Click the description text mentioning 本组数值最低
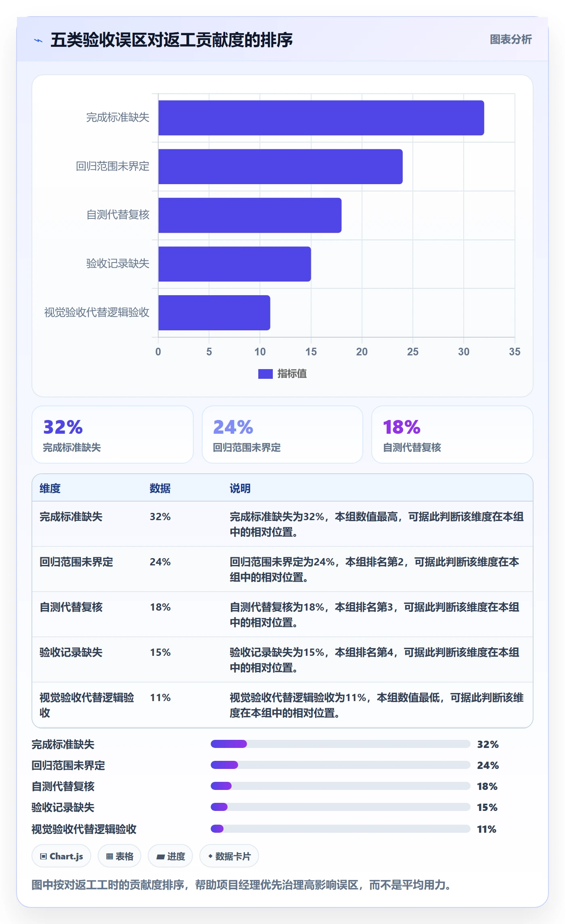Image resolution: width=565 pixels, height=924 pixels. pyautogui.click(x=377, y=705)
